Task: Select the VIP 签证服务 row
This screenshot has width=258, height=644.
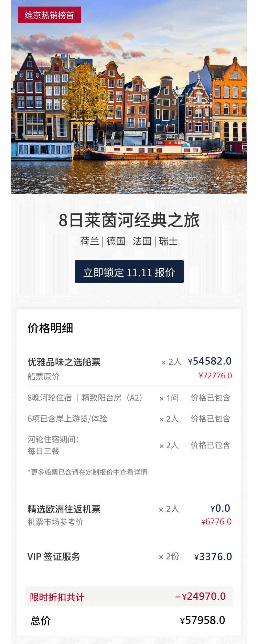Action: coord(129,556)
